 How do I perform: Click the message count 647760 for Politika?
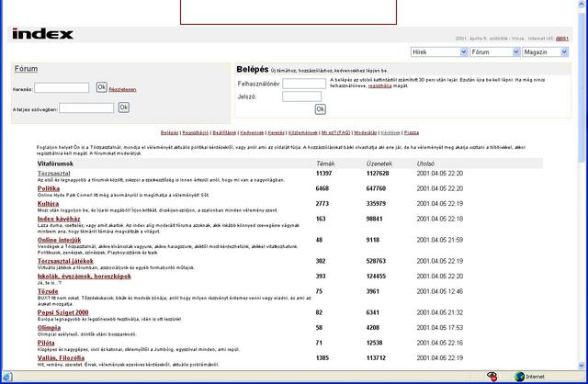pos(376,188)
